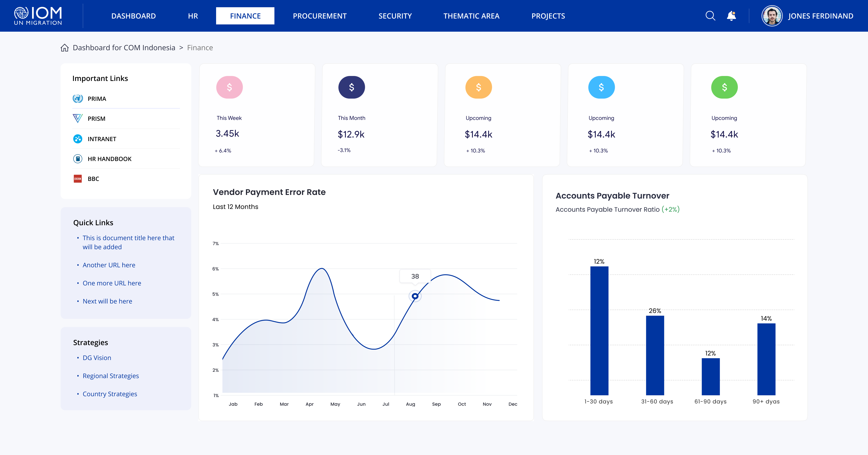Image resolution: width=868 pixels, height=455 pixels.
Task: Click the red BBC icon
Action: 78,179
